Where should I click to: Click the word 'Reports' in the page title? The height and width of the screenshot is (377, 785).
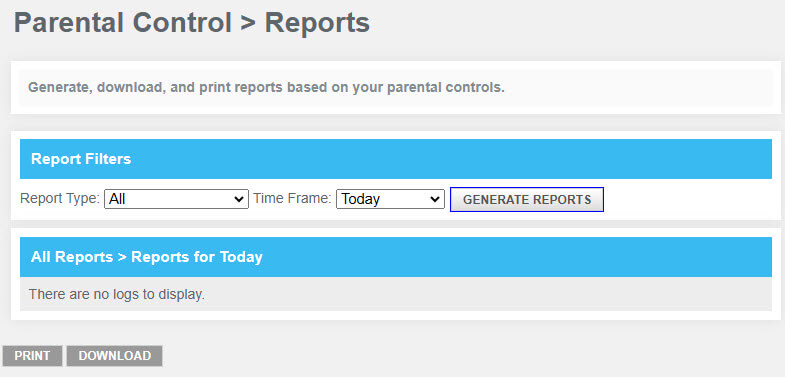tap(317, 23)
